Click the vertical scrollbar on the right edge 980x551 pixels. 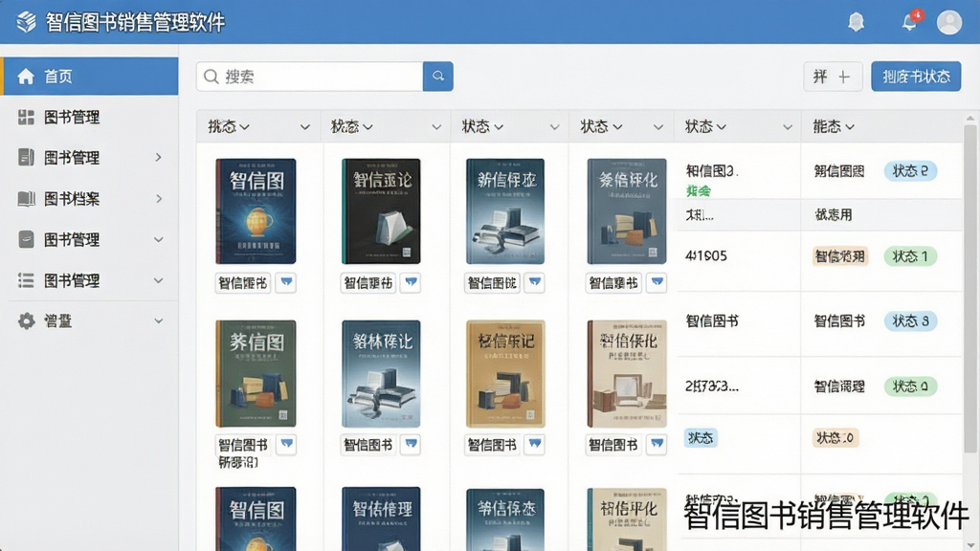[969, 287]
